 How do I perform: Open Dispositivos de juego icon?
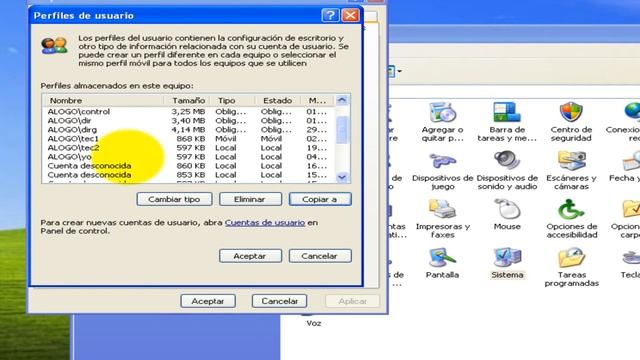pos(442,160)
